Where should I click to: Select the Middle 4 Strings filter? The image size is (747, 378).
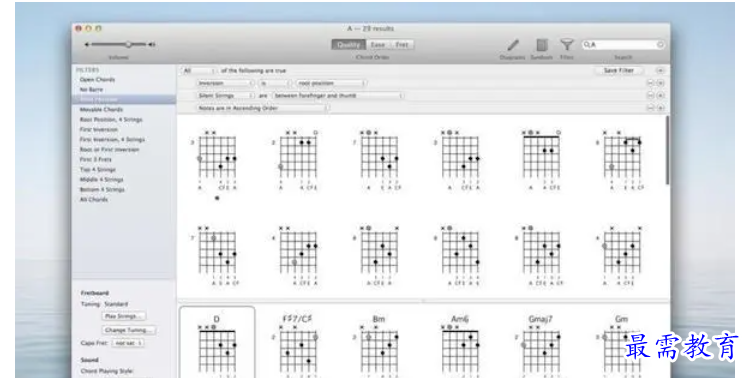(101, 180)
